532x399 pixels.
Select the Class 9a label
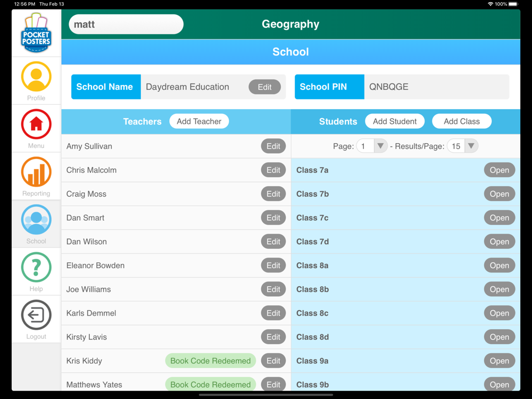[312, 361]
